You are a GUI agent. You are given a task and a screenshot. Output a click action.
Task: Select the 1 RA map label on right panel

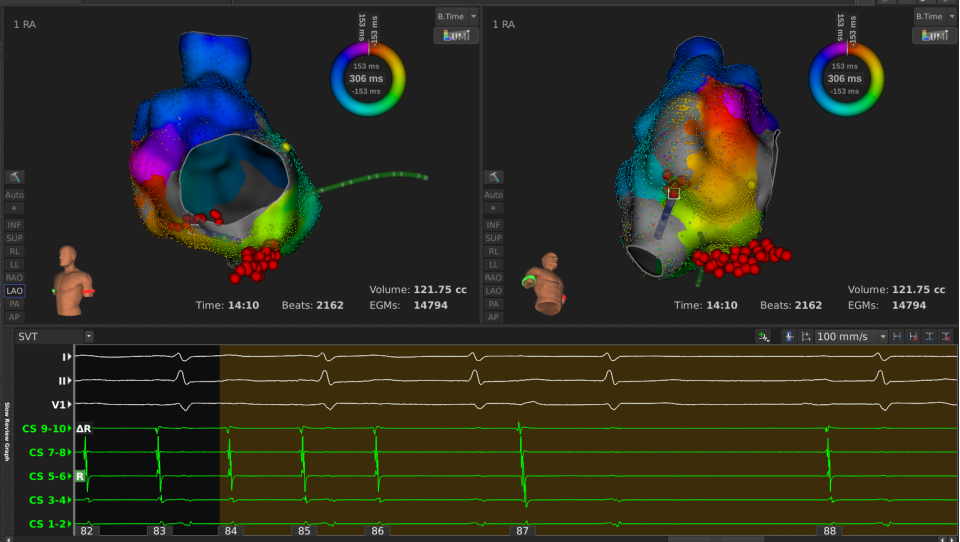point(504,22)
